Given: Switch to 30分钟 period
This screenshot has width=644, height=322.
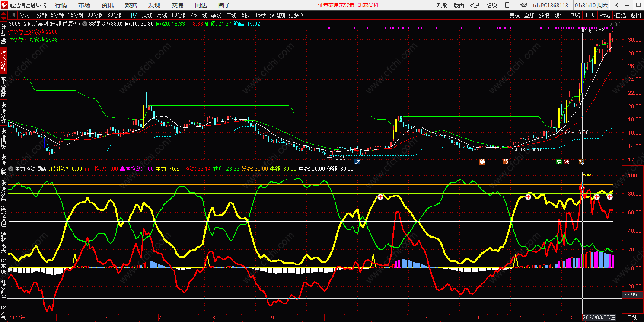Looking at the screenshot, I should click(95, 15).
